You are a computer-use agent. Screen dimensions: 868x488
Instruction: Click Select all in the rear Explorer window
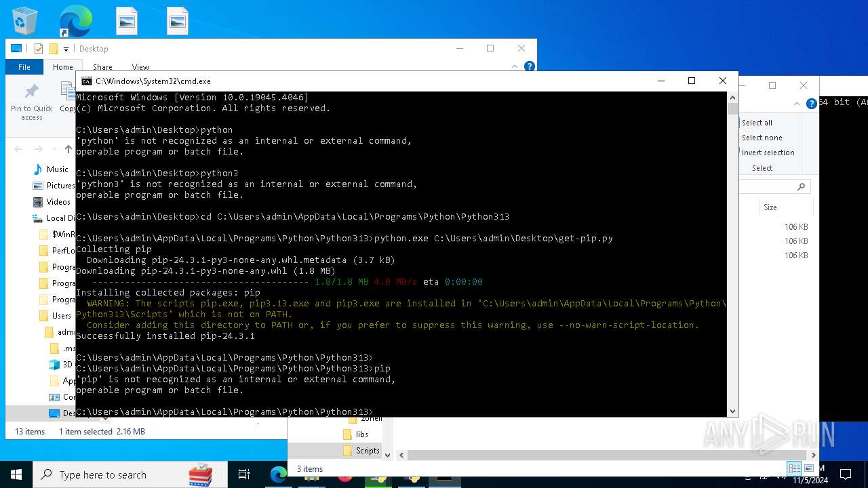coord(756,123)
